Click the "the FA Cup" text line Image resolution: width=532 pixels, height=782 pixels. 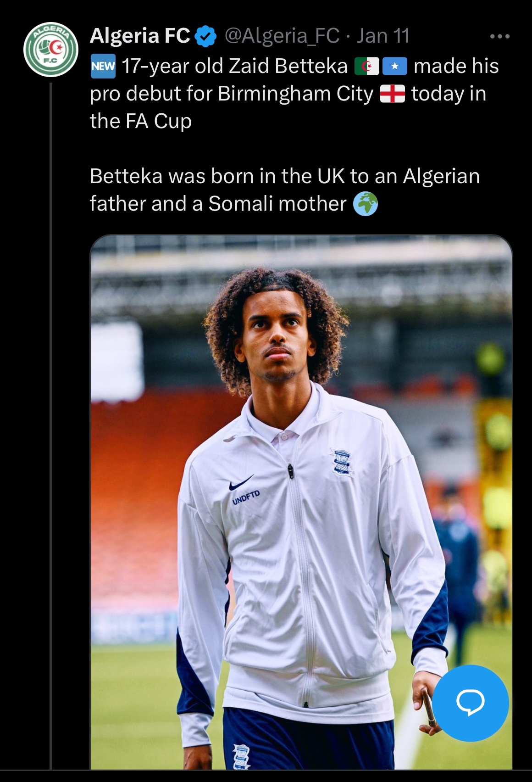click(x=141, y=121)
